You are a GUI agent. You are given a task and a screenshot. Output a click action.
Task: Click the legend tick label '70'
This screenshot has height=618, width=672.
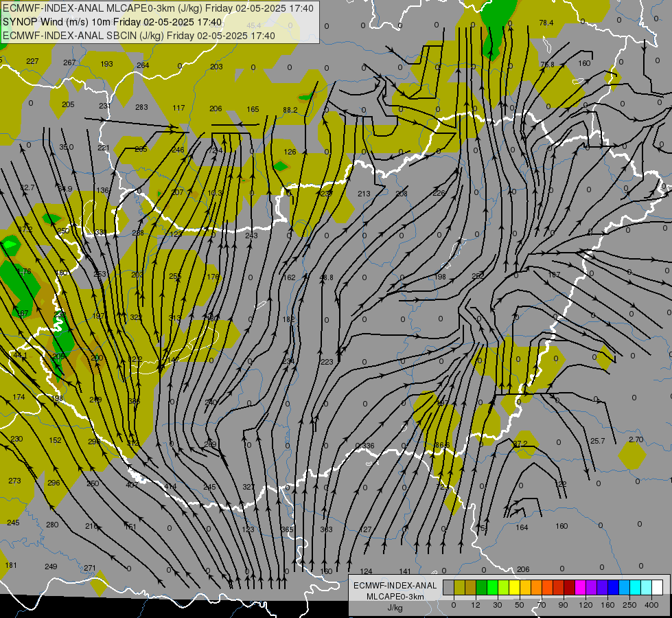542,605
